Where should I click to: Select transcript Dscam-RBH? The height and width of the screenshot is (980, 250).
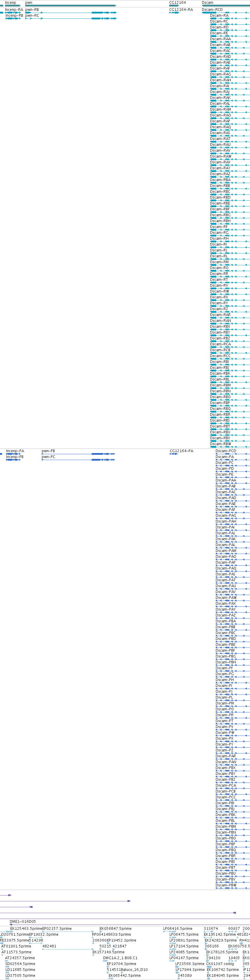[220, 221]
